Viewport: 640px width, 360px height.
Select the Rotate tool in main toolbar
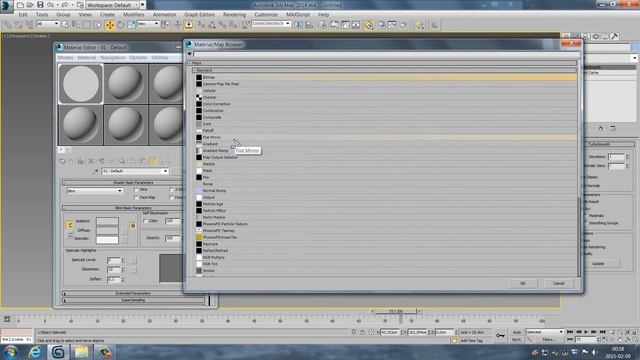point(121,25)
